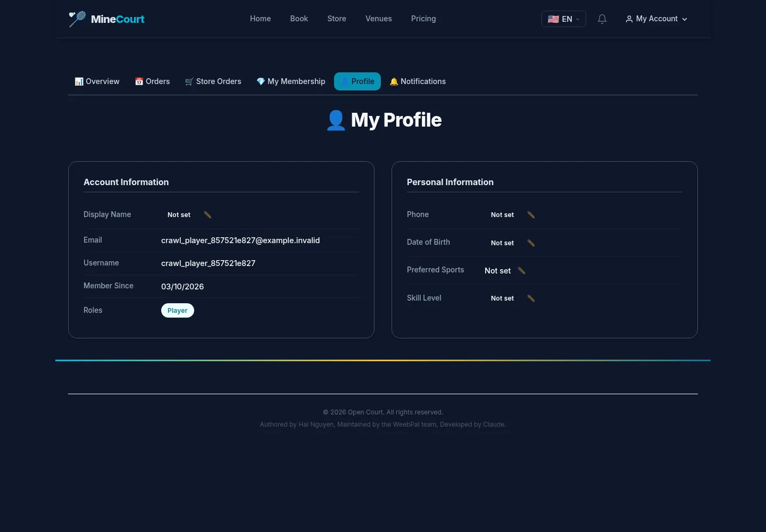Select the active Profile tab
The image size is (766, 532).
pos(357,81)
